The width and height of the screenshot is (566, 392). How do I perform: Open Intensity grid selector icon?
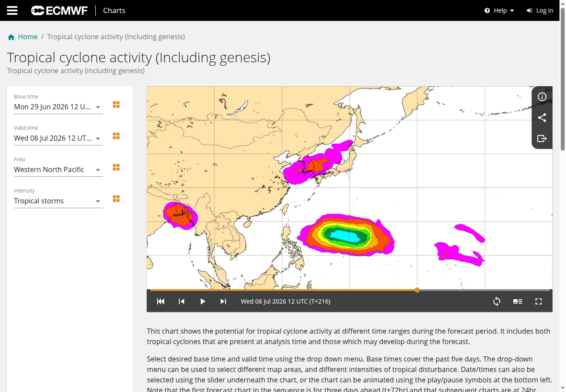(116, 199)
